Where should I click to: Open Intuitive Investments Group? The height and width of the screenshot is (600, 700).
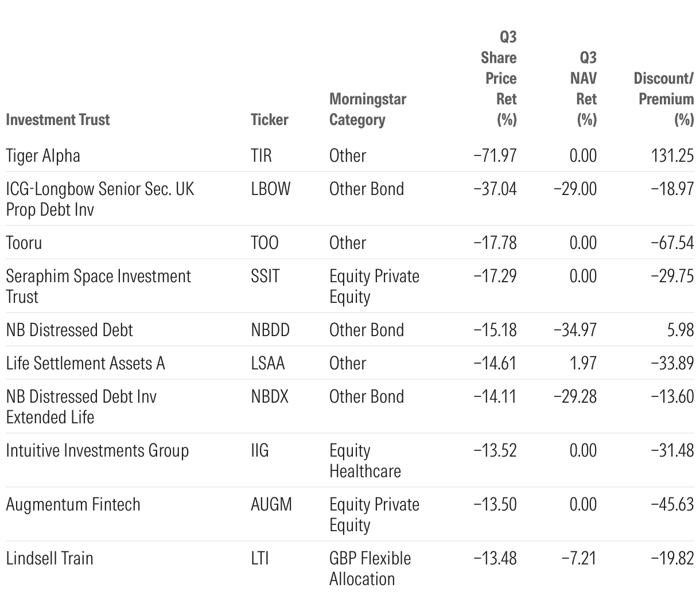tap(98, 450)
